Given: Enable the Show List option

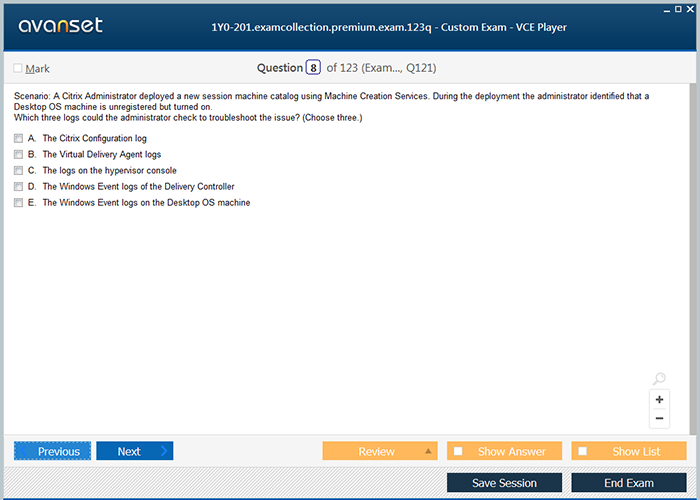Looking at the screenshot, I should pos(583,451).
